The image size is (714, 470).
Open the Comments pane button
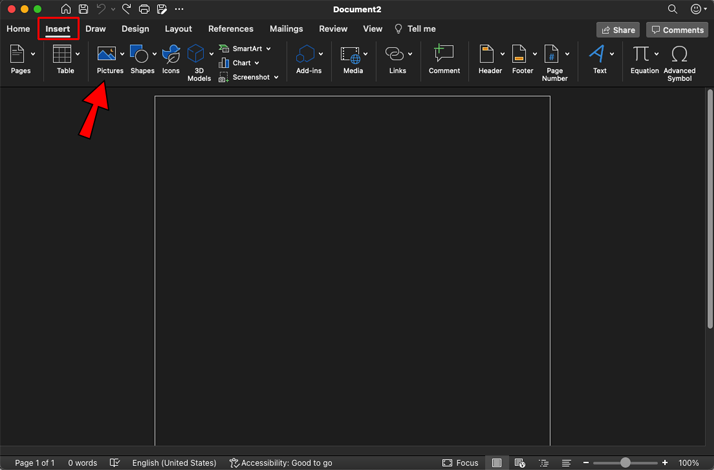click(x=677, y=30)
